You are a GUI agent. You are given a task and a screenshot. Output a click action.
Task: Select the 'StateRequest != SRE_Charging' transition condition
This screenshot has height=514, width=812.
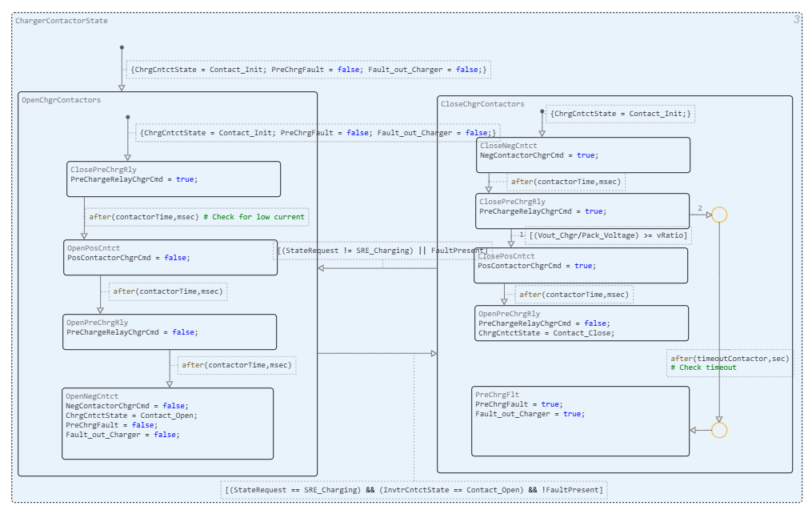(382, 251)
